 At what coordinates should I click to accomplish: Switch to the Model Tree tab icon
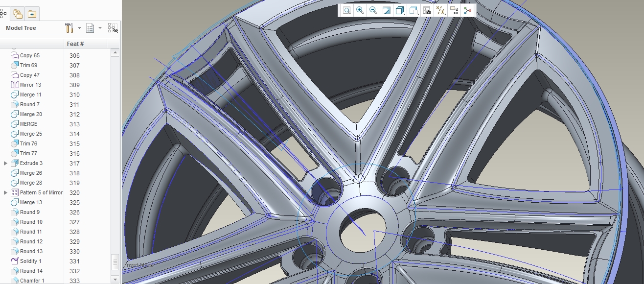pyautogui.click(x=4, y=14)
